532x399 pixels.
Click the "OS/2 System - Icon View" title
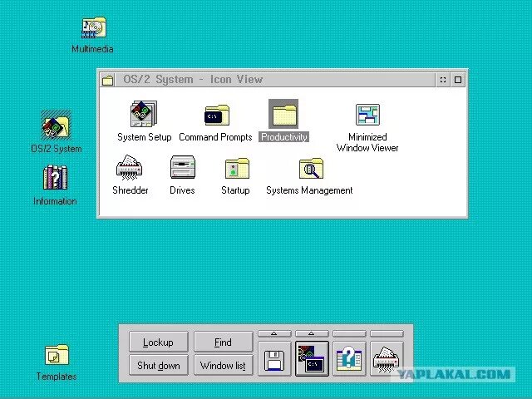(193, 80)
